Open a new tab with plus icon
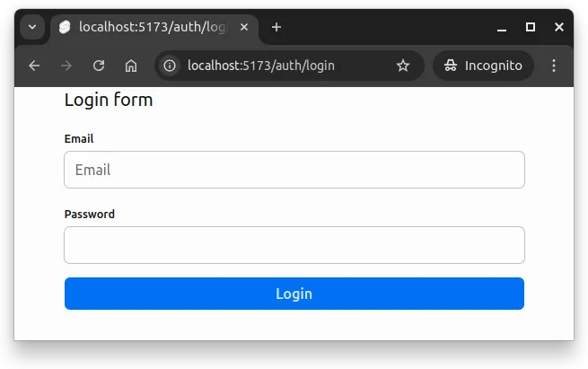This screenshot has height=369, width=588. point(276,27)
